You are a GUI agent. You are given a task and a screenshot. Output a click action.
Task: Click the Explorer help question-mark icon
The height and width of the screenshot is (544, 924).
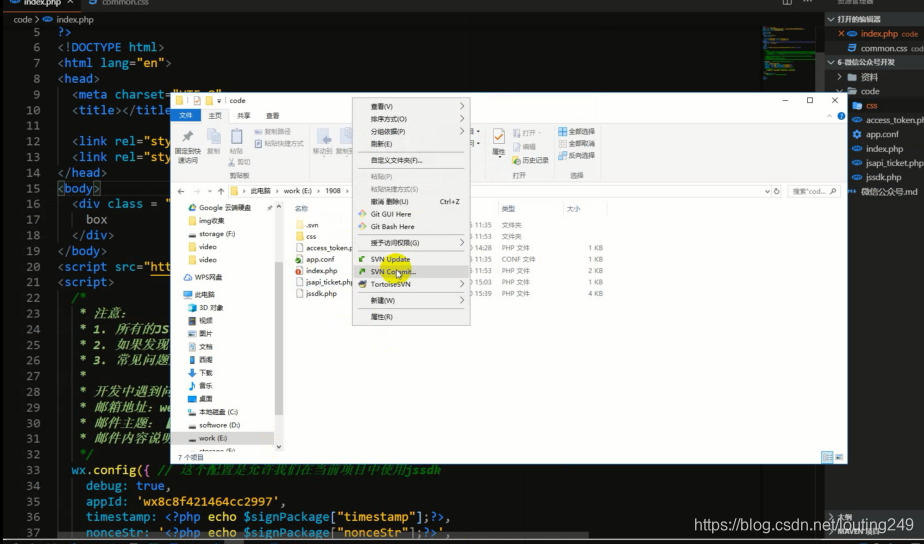point(841,116)
